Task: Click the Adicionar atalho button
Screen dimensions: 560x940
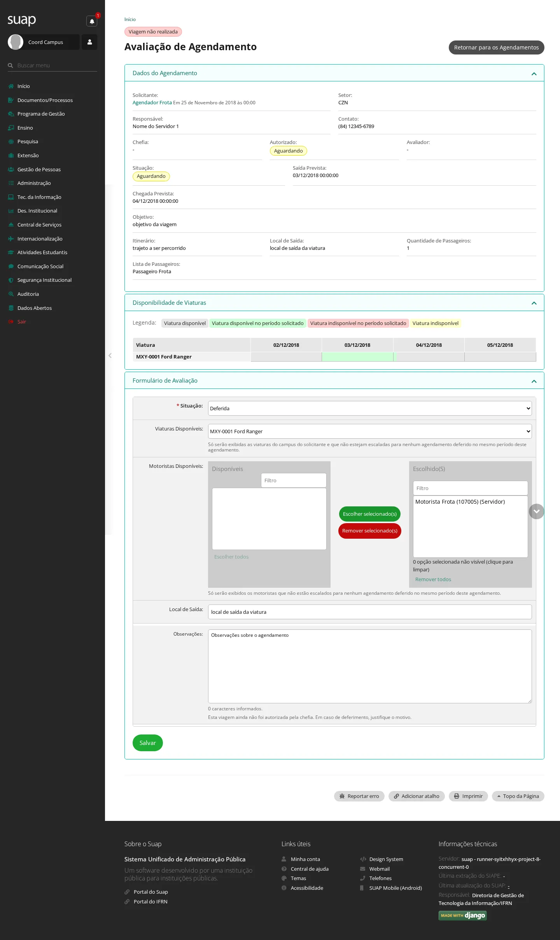Action: (x=416, y=796)
